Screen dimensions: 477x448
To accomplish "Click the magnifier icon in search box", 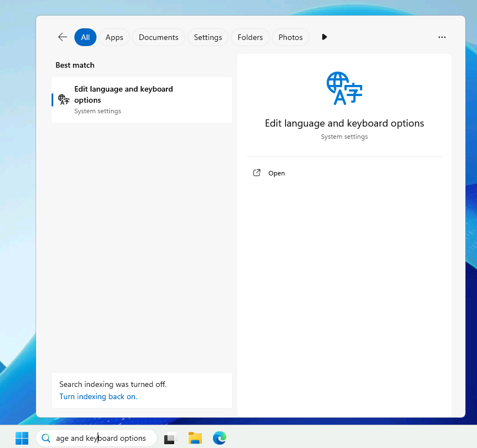I will tap(46, 438).
